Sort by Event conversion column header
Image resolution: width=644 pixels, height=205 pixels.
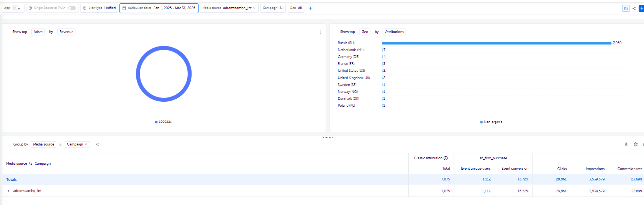click(515, 169)
